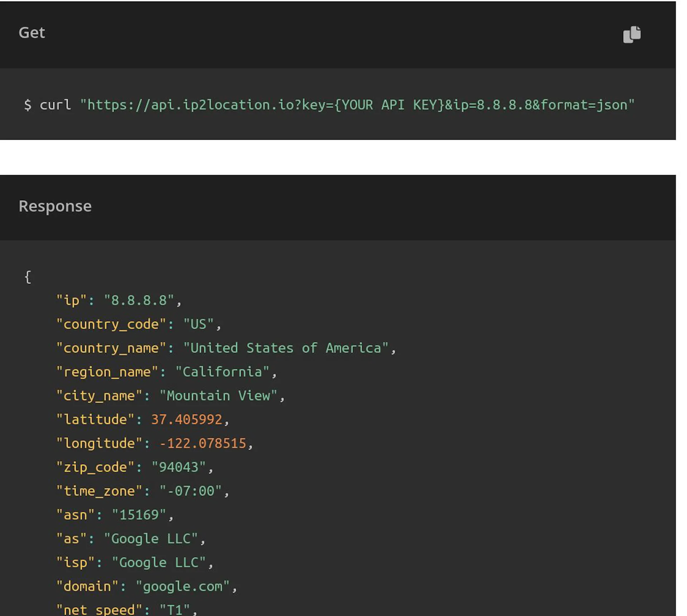Click the "Mountain View" city_name value

(218, 396)
